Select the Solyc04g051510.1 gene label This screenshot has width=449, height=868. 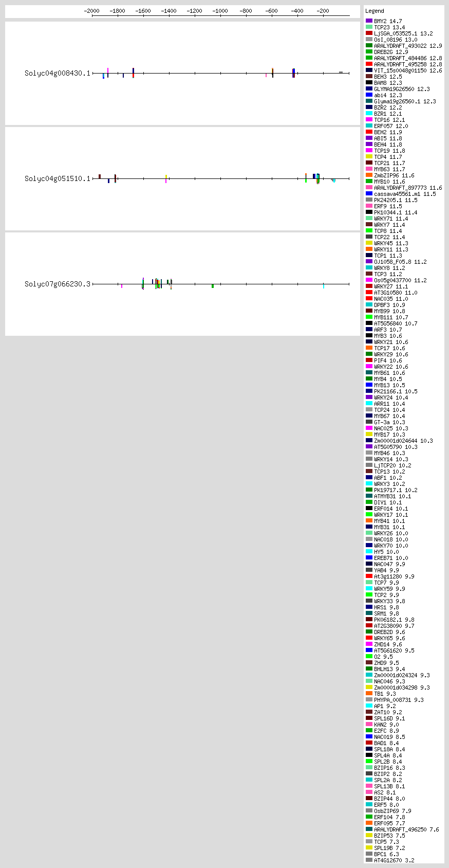coord(58,179)
